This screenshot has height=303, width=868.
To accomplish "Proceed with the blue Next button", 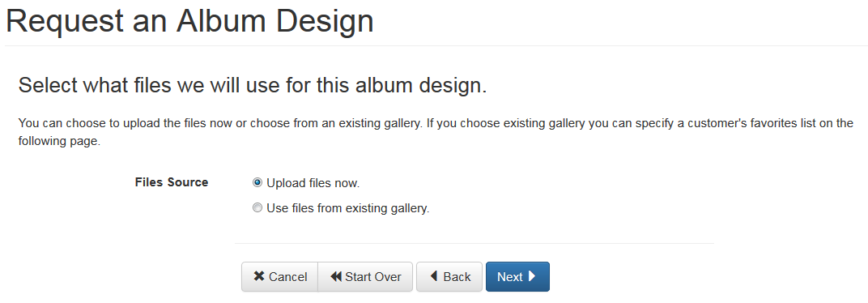I will tap(517, 276).
